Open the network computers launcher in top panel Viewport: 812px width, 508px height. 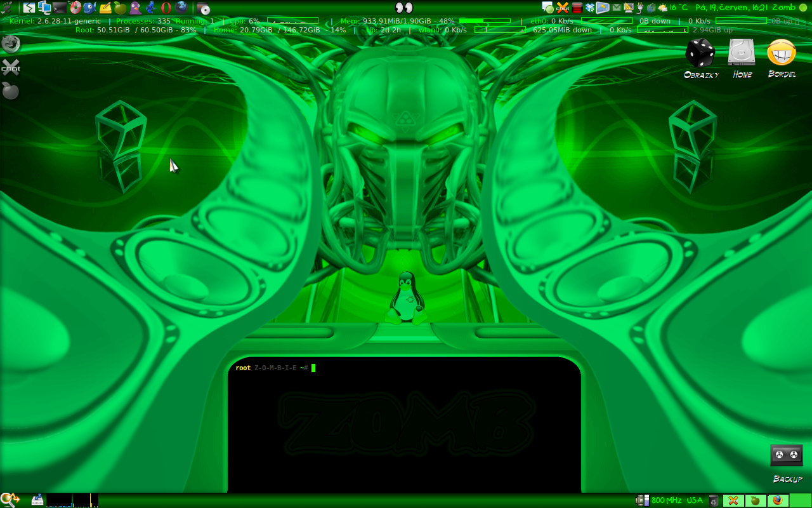point(44,8)
